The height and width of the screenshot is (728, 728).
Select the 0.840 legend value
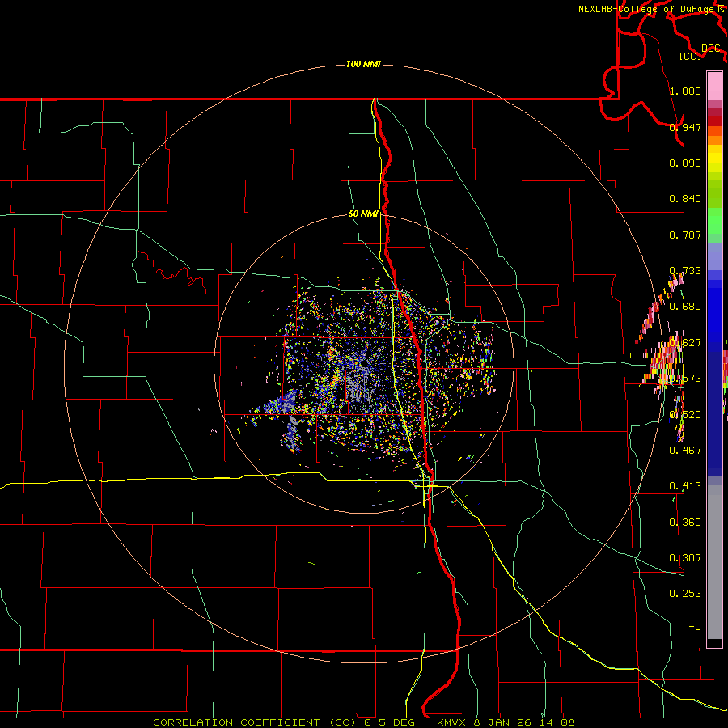tap(685, 199)
